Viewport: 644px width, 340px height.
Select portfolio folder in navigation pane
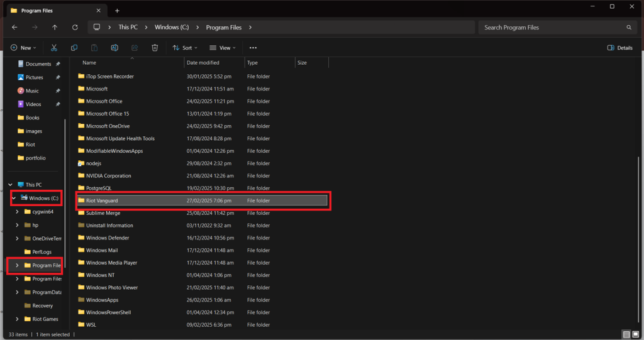pyautogui.click(x=36, y=158)
